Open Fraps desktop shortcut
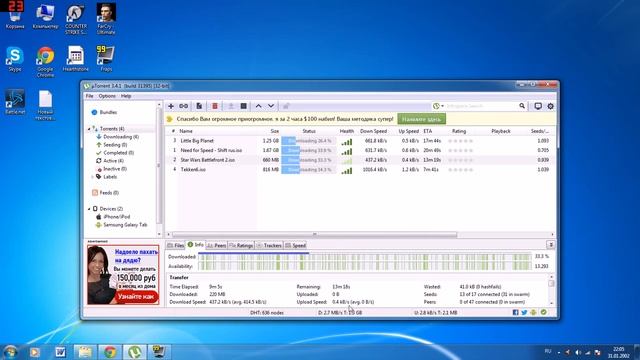The width and height of the screenshot is (640, 360). 106,58
